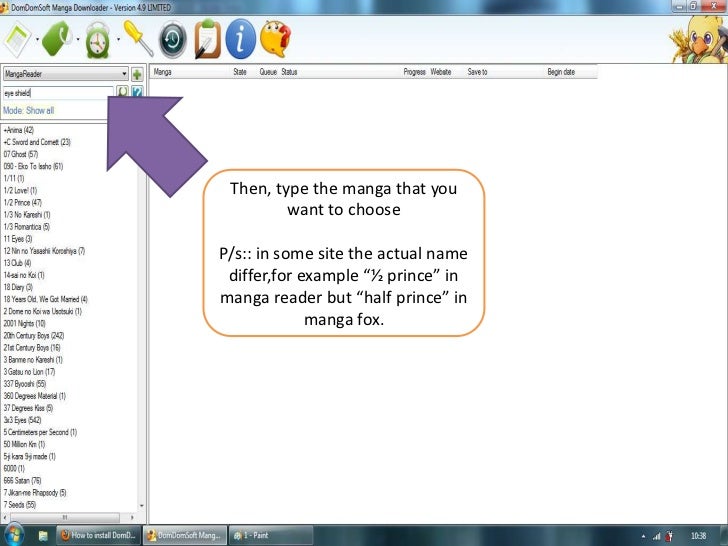The image size is (728, 546).
Task: Open the taskbar file explorer icon
Action: [43, 536]
